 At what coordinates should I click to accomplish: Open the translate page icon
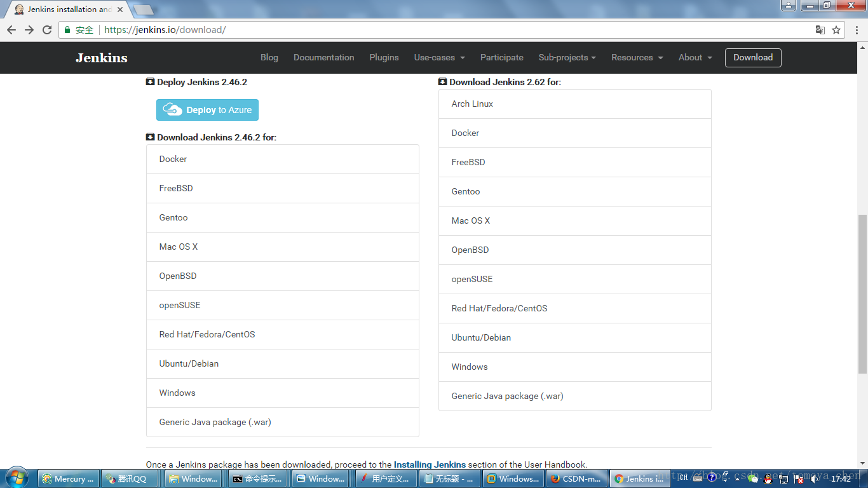(x=820, y=30)
